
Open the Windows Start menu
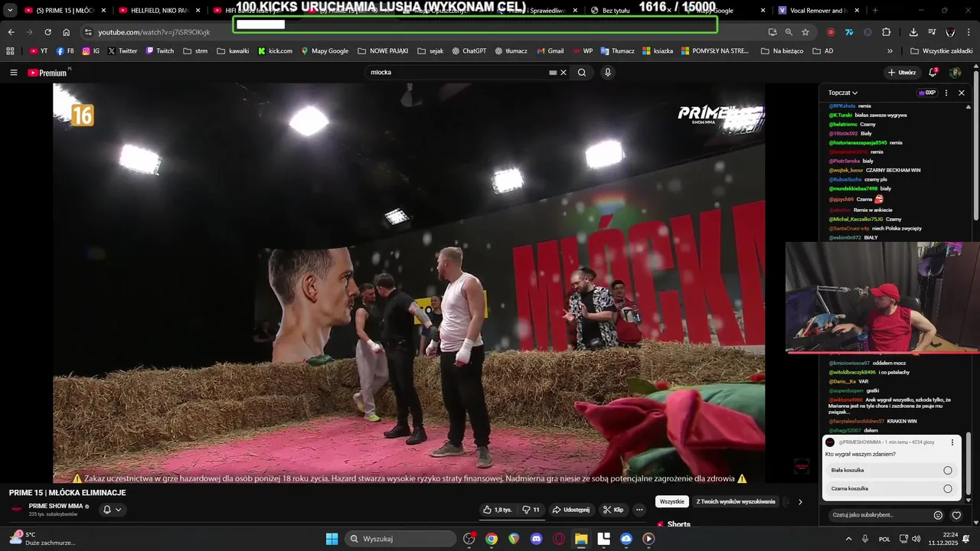332,539
